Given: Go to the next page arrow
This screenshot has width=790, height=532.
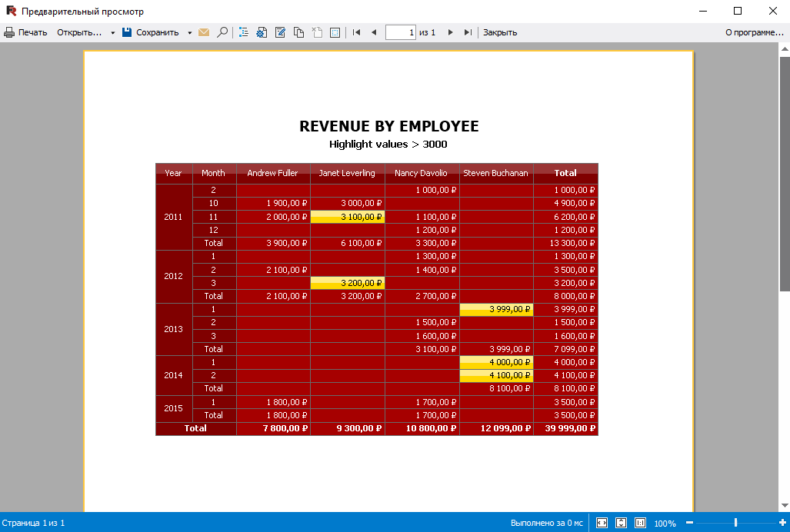Looking at the screenshot, I should [x=450, y=32].
